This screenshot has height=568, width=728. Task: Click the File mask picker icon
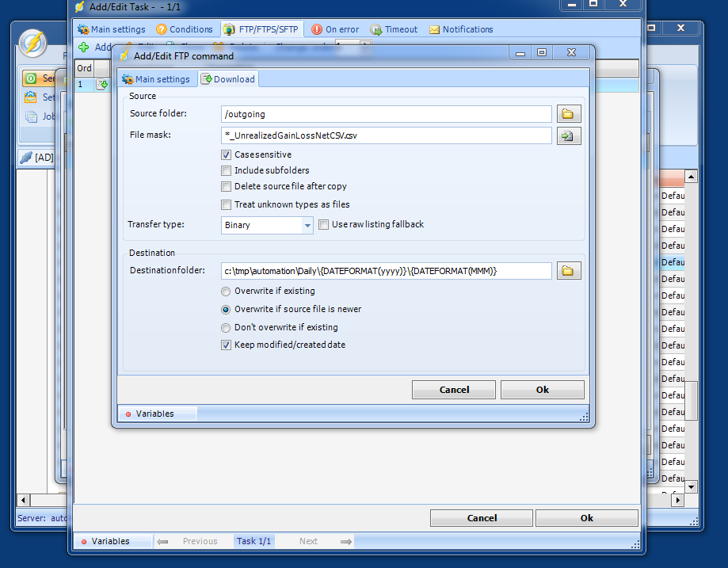point(568,136)
